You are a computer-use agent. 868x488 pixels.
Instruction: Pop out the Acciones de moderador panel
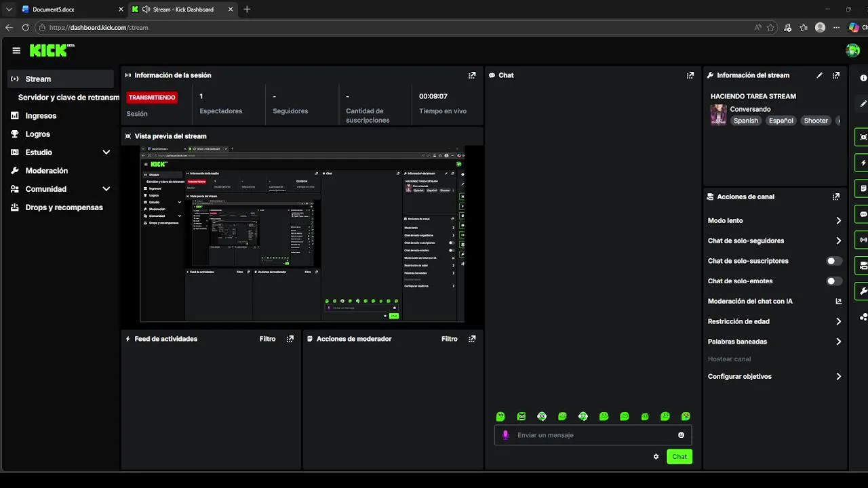(472, 339)
